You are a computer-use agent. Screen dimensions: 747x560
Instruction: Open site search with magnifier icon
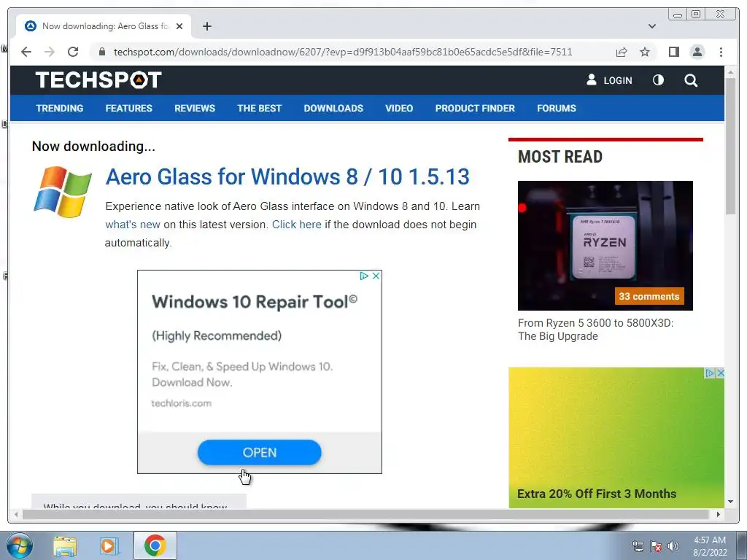pyautogui.click(x=691, y=80)
